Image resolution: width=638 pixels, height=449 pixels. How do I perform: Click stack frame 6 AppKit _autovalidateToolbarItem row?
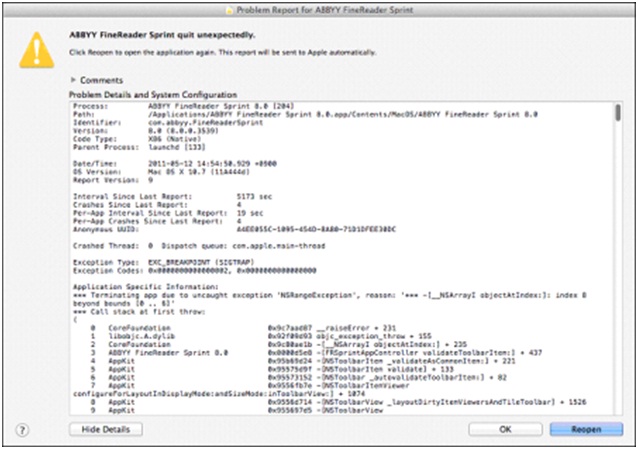pos(298,377)
